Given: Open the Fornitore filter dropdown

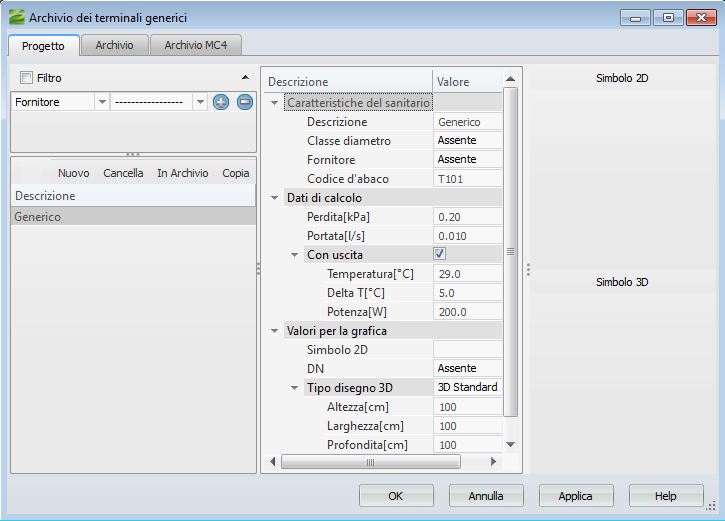Looking at the screenshot, I should click(x=101, y=102).
